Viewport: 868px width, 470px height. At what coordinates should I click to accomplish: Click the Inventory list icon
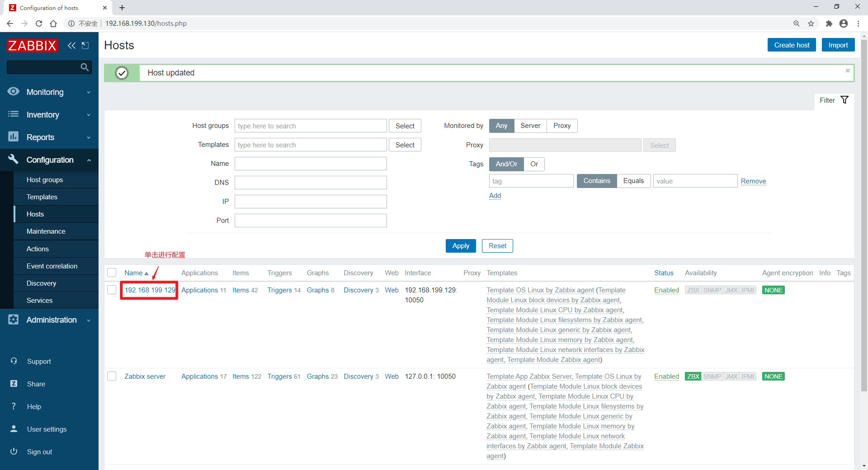pyautogui.click(x=14, y=114)
